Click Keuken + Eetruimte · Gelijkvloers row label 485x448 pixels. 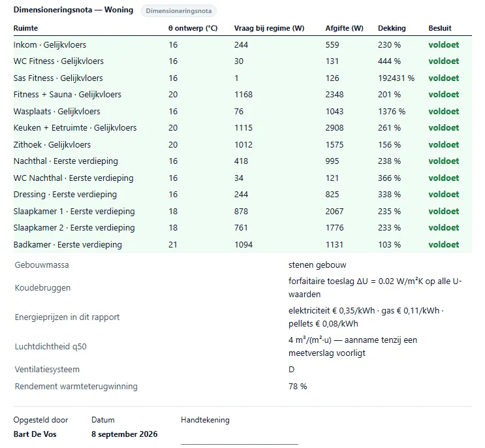75,128
